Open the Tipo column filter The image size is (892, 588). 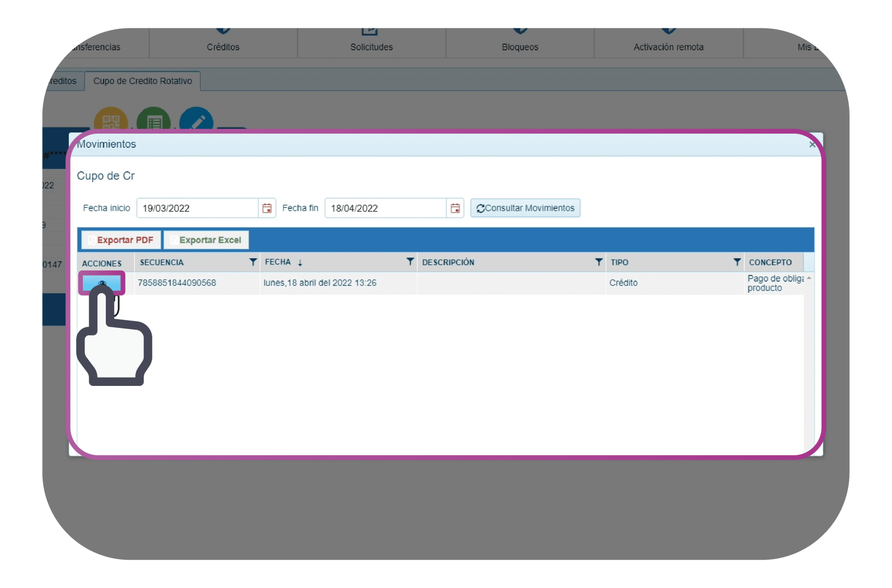point(737,262)
